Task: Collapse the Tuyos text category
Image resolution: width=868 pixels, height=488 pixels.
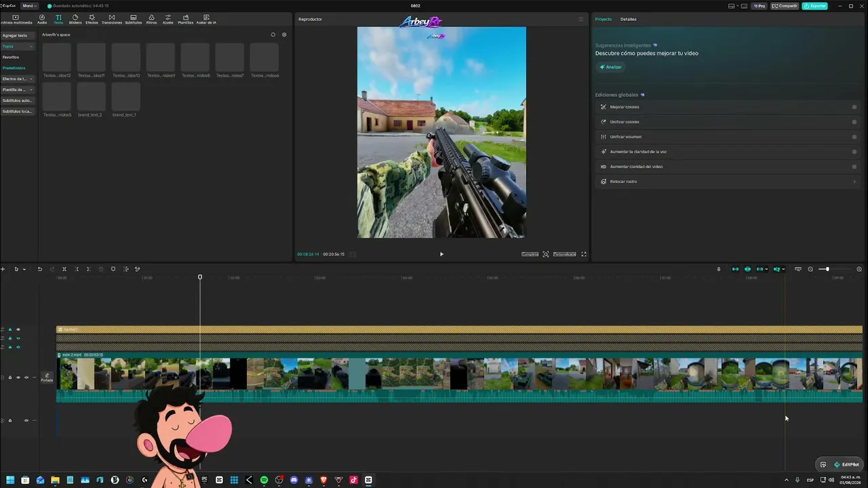Action: 31,46
